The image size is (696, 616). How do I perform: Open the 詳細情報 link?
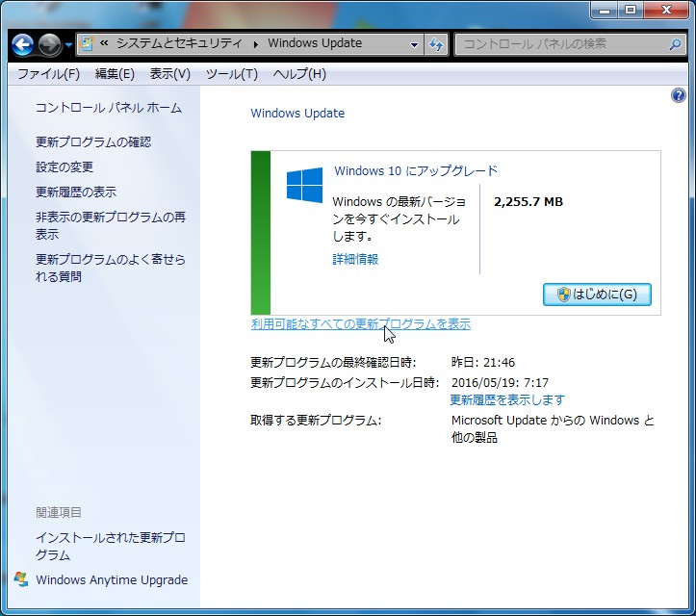coord(355,259)
